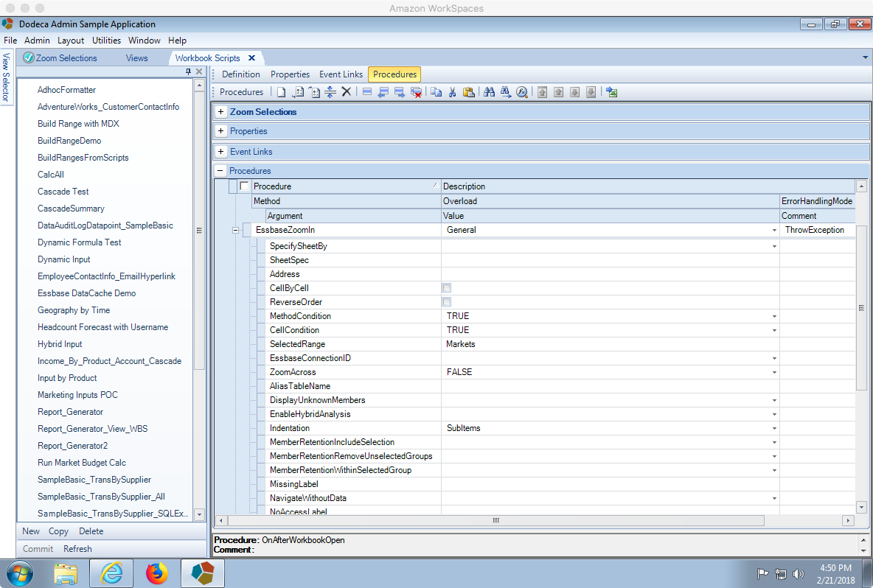Click the move to top arrow icon
This screenshot has height=588, width=873.
click(x=542, y=92)
